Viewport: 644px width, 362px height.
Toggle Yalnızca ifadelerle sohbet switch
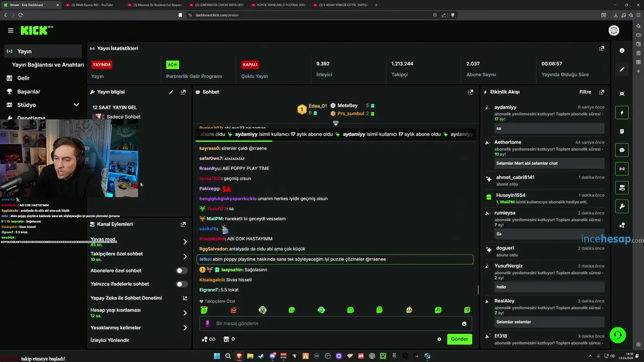pos(182,284)
